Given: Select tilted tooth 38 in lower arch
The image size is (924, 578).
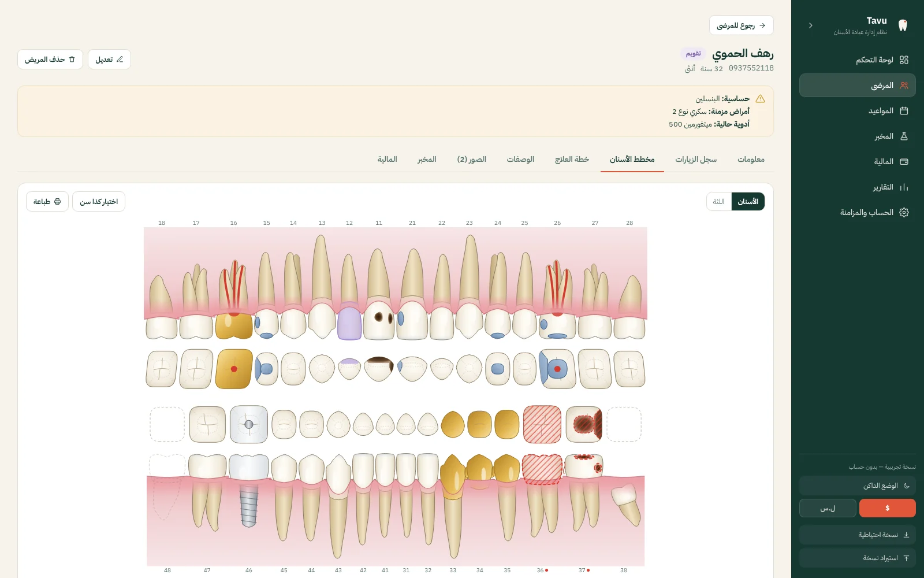Looking at the screenshot, I should tap(625, 504).
